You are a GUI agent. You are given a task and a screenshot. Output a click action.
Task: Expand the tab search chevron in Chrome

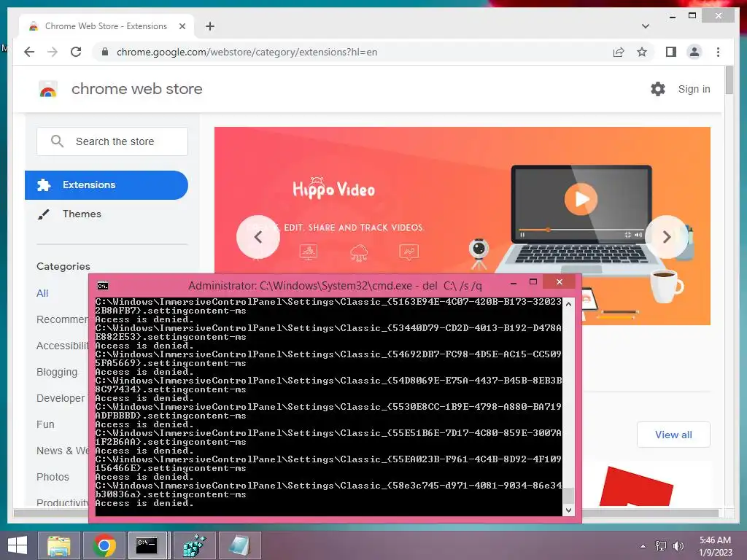(x=645, y=26)
